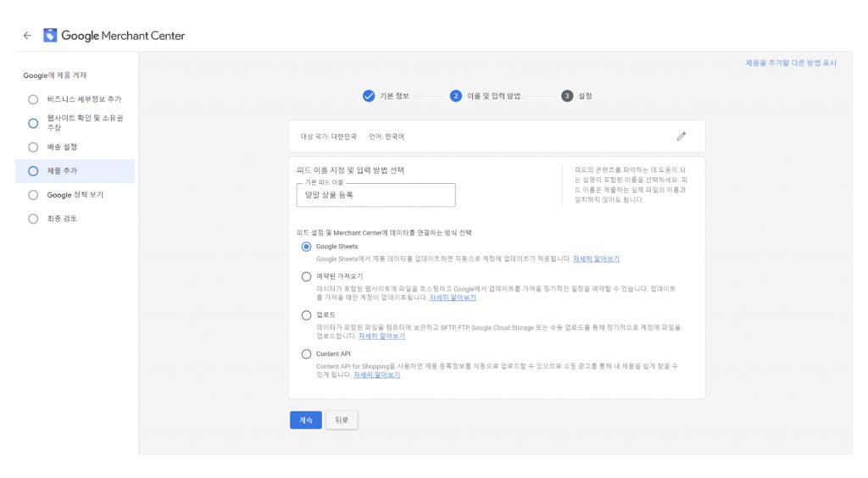The height and width of the screenshot is (478, 868).
Task: Click the Google에 제품 게재 sidebar heading
Action: pyautogui.click(x=55, y=75)
